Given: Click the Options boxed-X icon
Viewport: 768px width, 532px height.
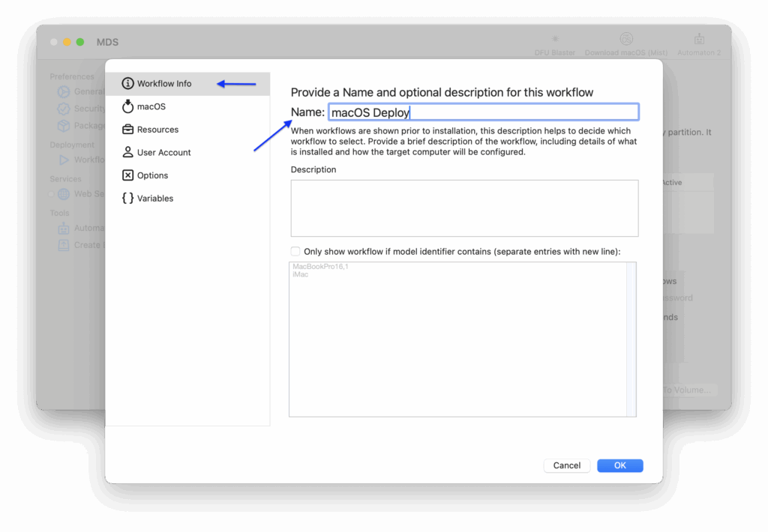Looking at the screenshot, I should [127, 175].
